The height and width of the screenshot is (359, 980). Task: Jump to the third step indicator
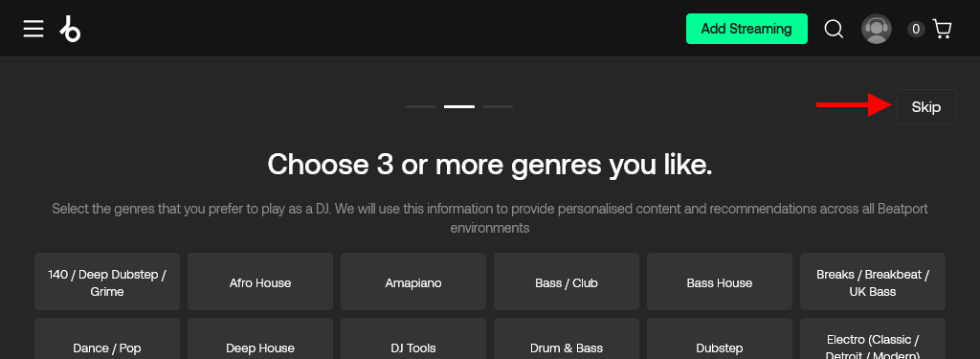pyautogui.click(x=498, y=107)
